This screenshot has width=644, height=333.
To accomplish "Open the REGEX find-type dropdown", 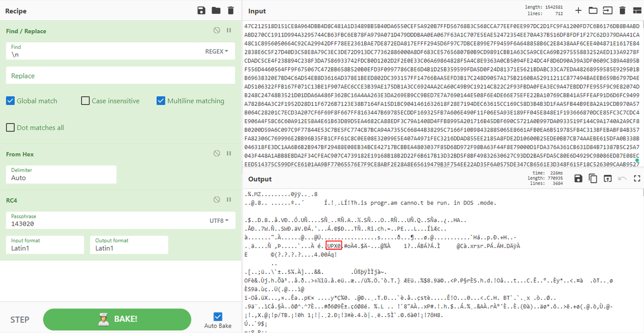I will [216, 51].
